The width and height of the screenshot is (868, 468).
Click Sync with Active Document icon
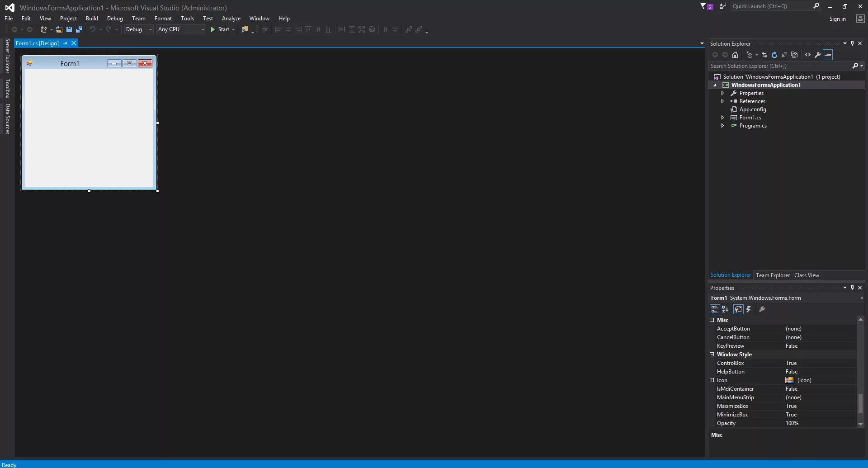coord(764,55)
